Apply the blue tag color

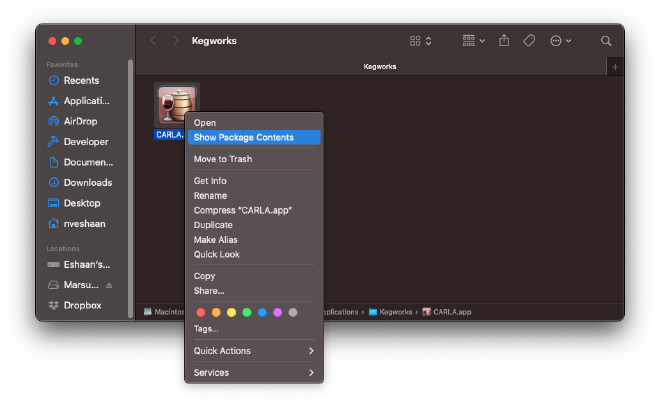click(x=262, y=312)
